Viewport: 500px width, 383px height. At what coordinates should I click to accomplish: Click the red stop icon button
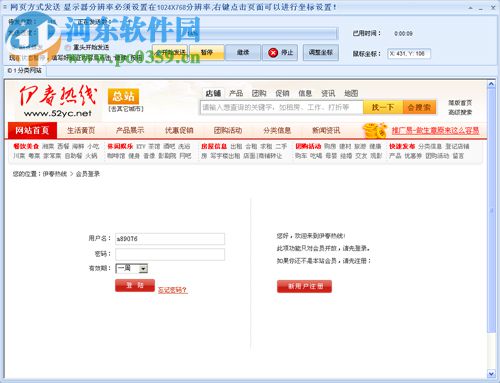280,53
